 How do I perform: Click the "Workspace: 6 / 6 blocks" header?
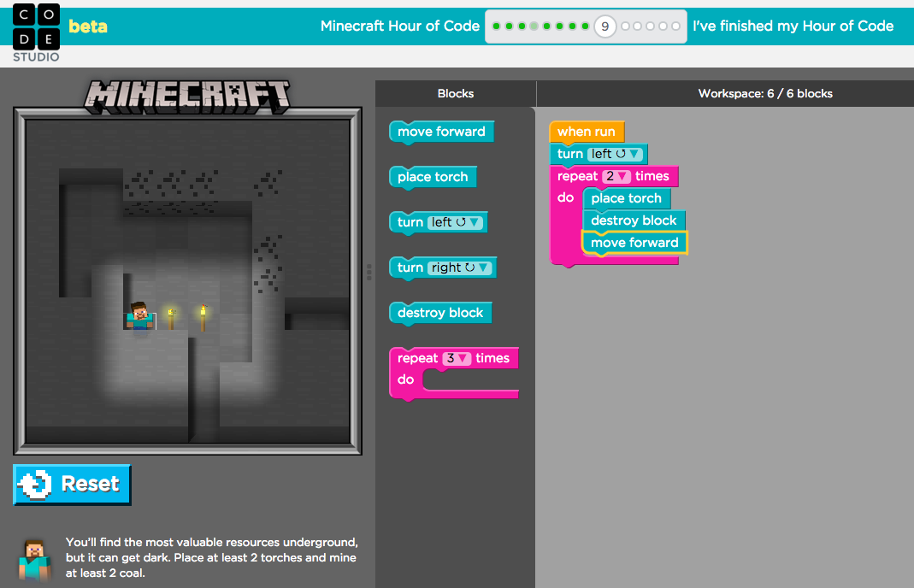coord(765,94)
